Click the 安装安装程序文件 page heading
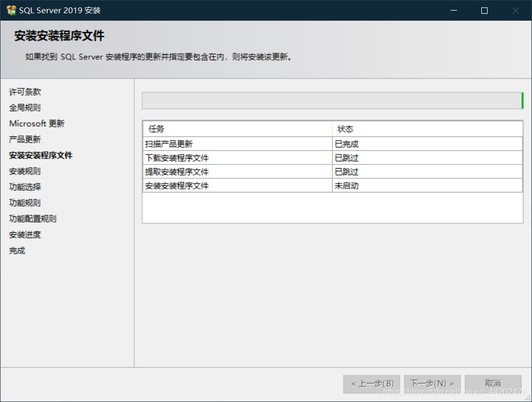This screenshot has height=402, width=532. tap(59, 35)
